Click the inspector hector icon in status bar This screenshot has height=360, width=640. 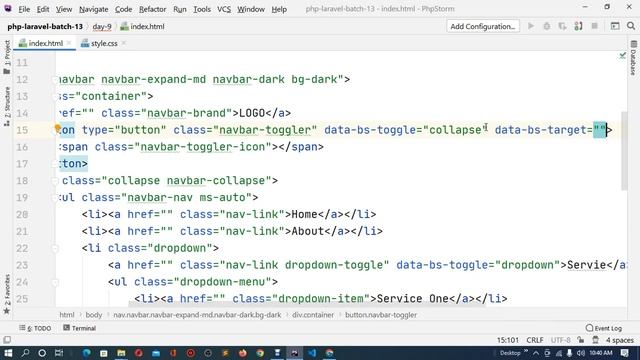tap(596, 340)
